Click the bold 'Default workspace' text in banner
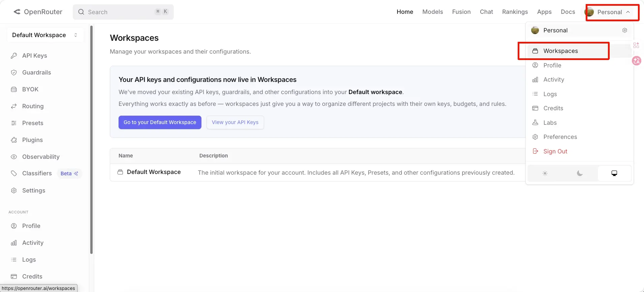 (x=375, y=92)
